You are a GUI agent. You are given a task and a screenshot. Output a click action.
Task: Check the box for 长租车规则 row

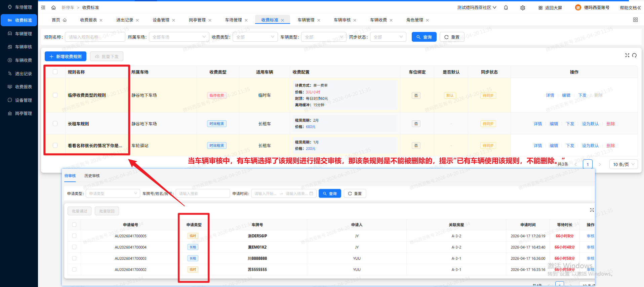click(x=55, y=124)
